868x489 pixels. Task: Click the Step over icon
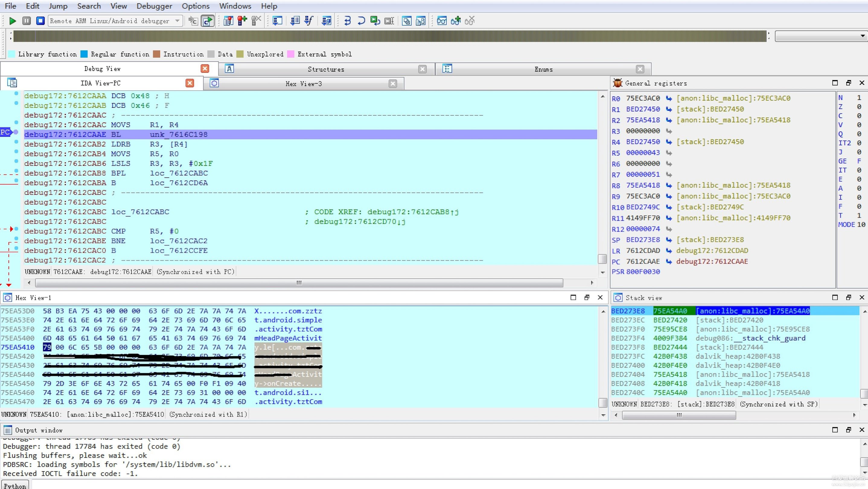(x=361, y=21)
